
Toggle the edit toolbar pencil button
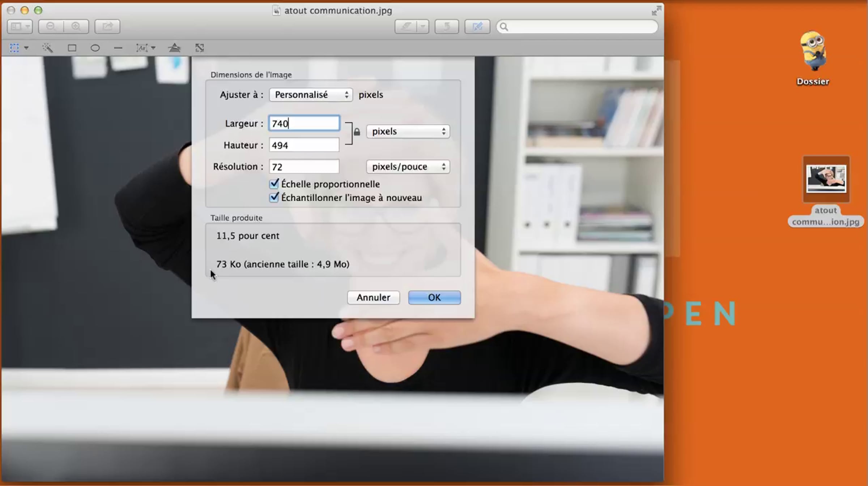[x=477, y=26]
